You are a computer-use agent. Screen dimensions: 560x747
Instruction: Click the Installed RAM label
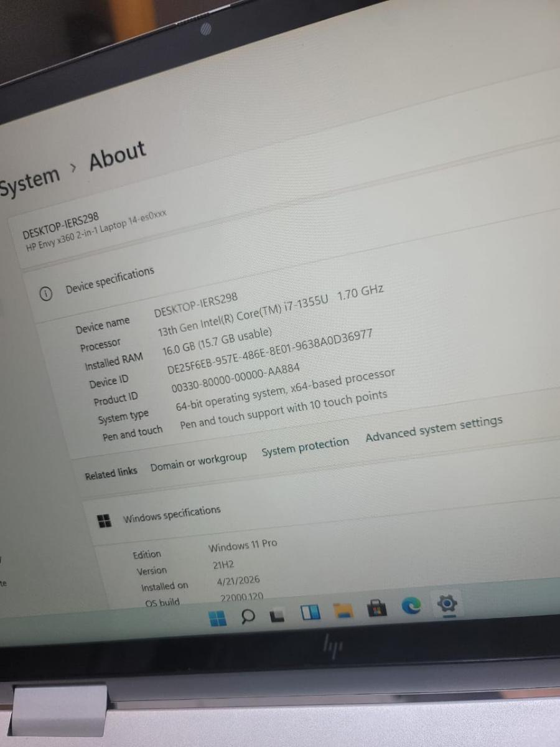click(x=113, y=362)
